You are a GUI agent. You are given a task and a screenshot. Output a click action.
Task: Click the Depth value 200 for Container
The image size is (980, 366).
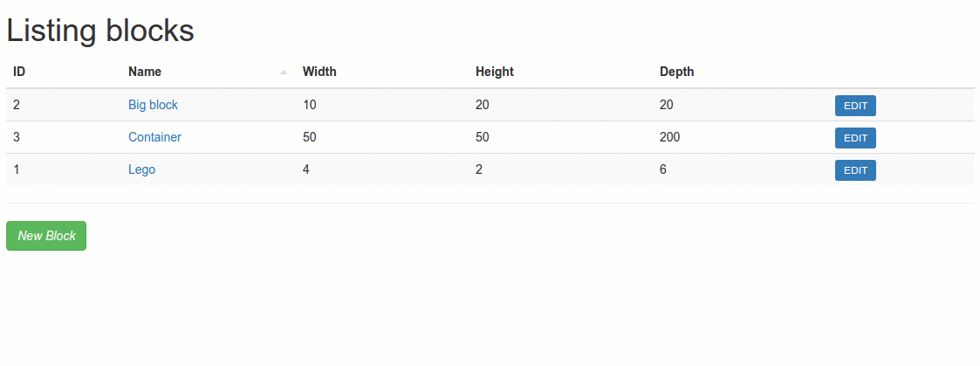(670, 137)
